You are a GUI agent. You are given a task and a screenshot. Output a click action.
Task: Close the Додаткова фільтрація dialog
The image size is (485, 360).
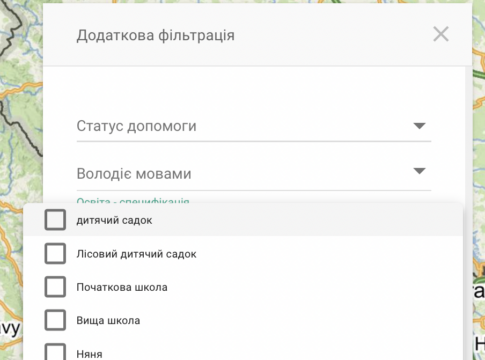441,34
